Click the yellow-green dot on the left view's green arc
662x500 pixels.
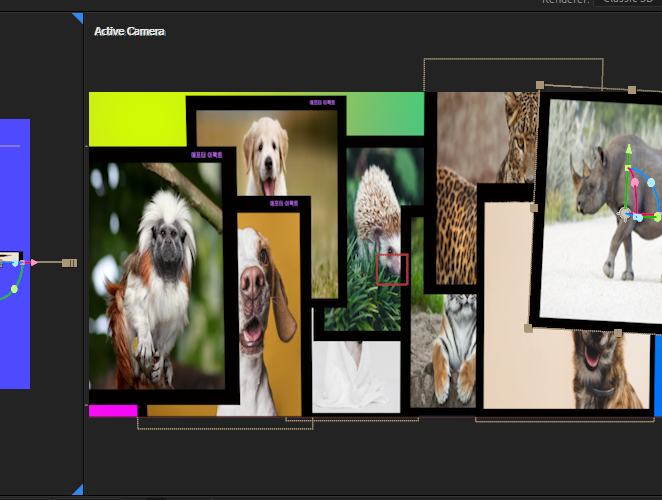(14, 289)
